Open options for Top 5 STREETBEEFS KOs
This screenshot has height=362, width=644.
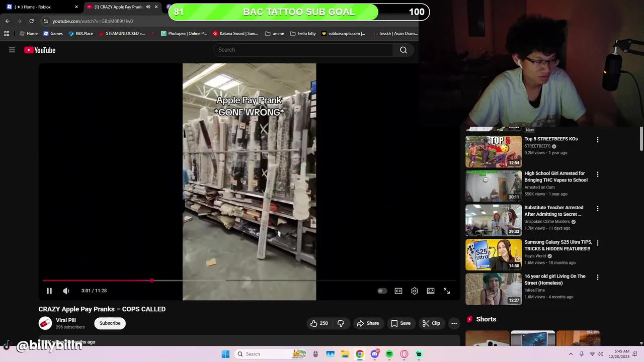pos(598,140)
